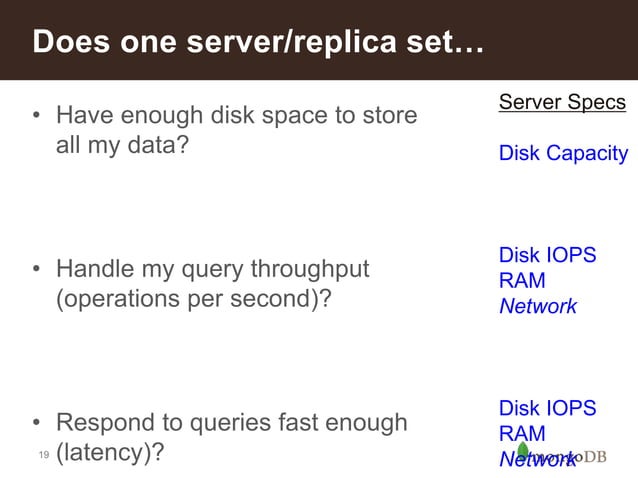Screen dimensions: 638x478
Task: Click the MongoDB leaf logo icon
Action: tap(525, 452)
